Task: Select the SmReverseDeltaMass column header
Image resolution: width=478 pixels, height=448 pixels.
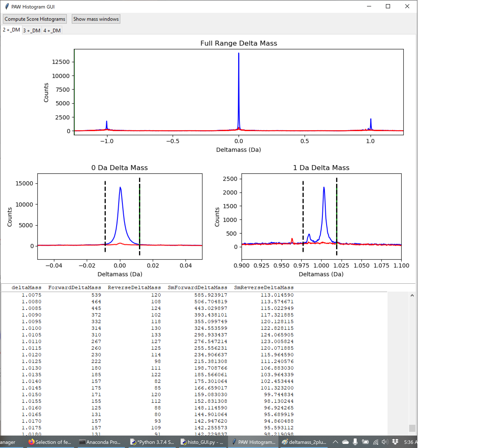Action: [264, 287]
